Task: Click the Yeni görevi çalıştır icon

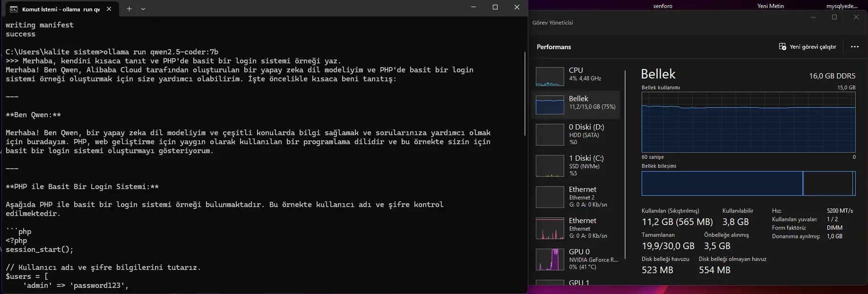Action: 782,47
